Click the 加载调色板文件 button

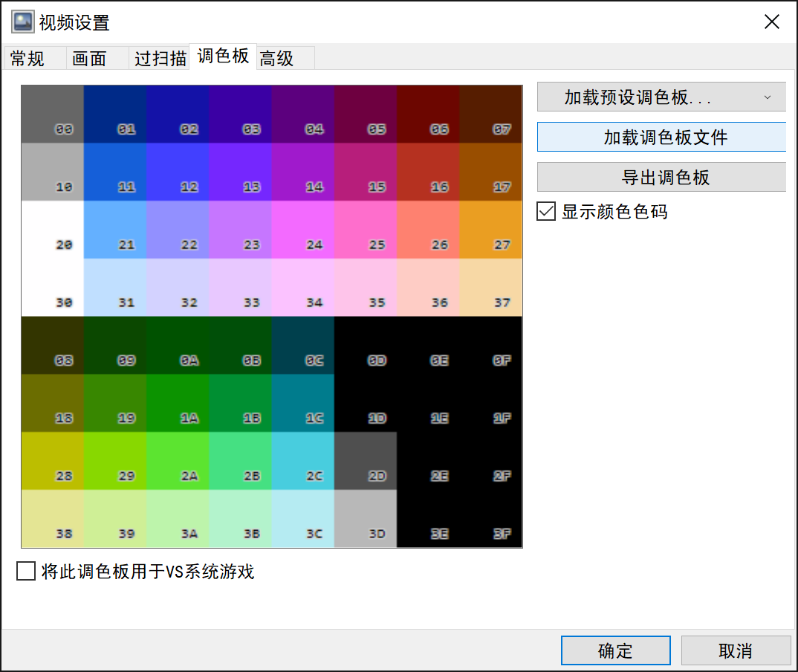(x=661, y=137)
